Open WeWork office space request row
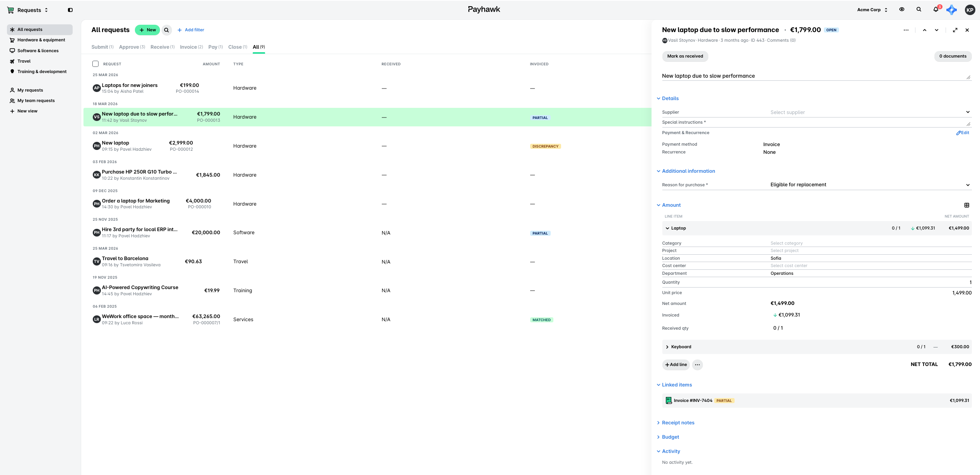 tap(367, 320)
